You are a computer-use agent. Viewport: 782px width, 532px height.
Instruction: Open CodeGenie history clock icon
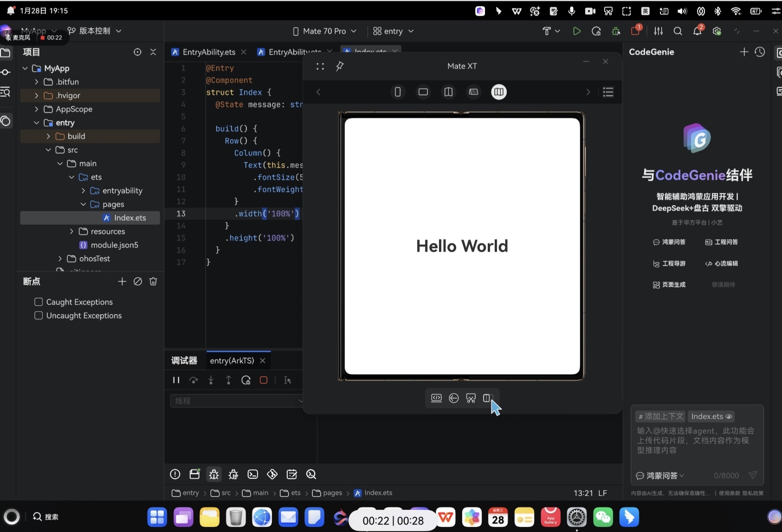(x=760, y=52)
